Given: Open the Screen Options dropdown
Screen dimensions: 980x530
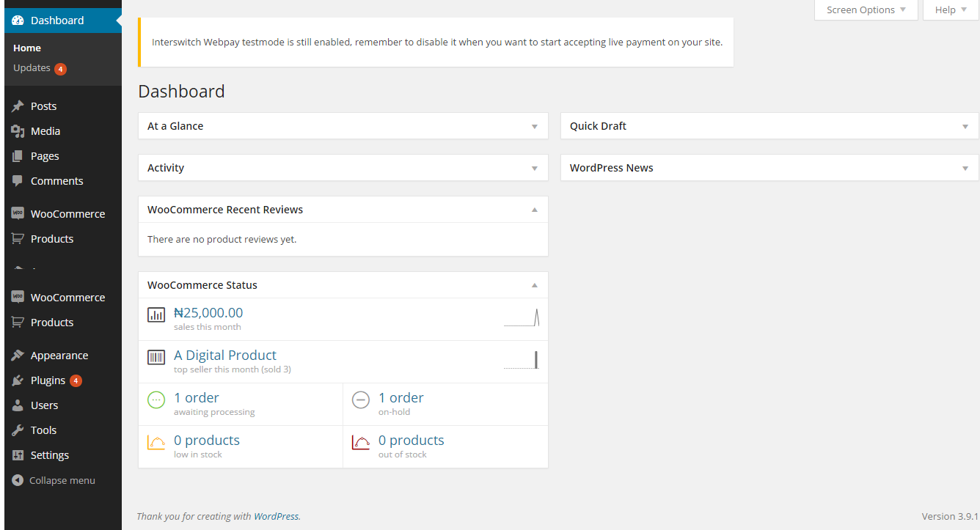Looking at the screenshot, I should pos(866,10).
